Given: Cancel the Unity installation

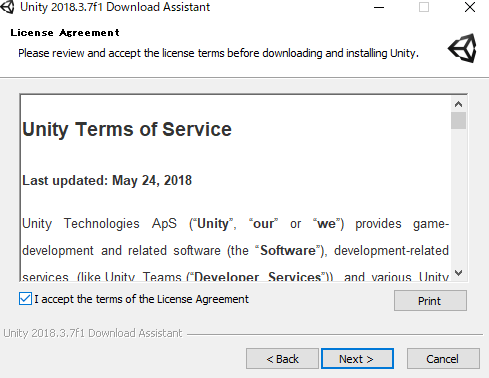Looking at the screenshot, I should [x=443, y=359].
